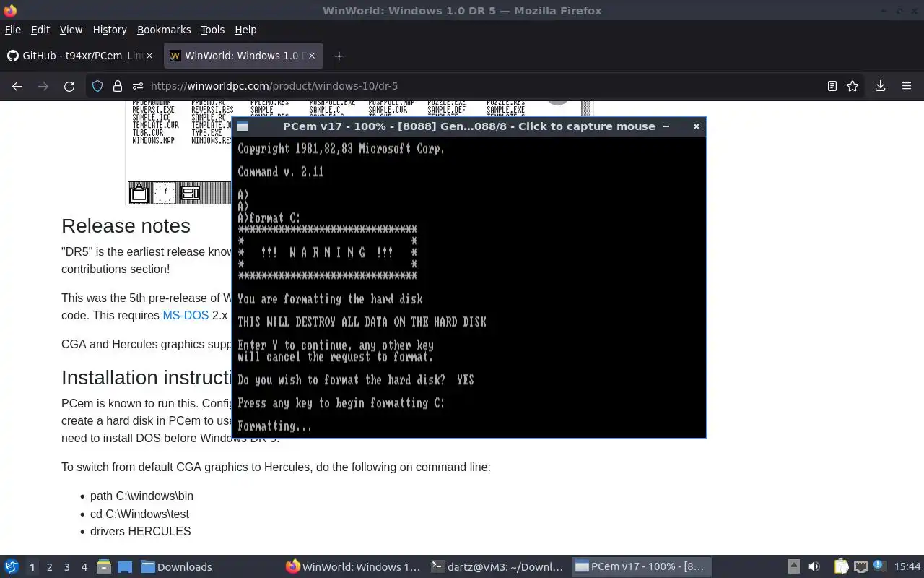
Task: Follow the MS-DOS link in release notes
Action: click(x=186, y=315)
